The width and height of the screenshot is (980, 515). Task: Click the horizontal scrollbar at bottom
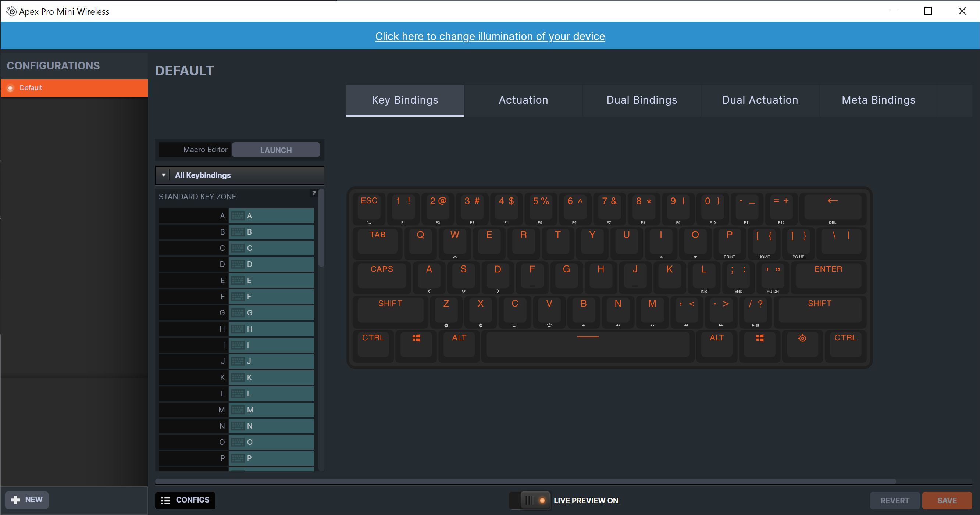tap(525, 482)
